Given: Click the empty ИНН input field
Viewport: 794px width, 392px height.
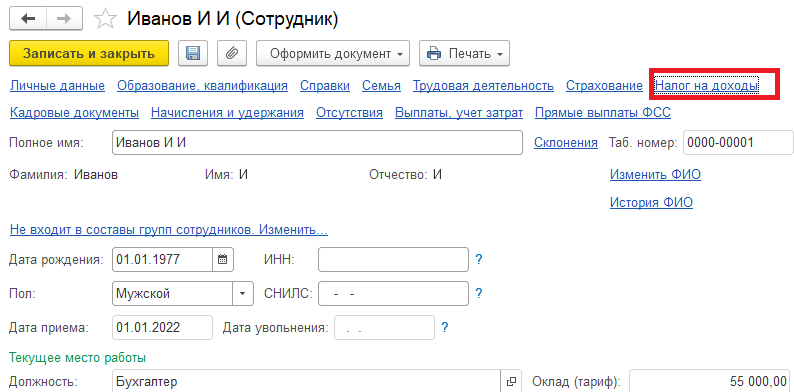Looking at the screenshot, I should pyautogui.click(x=393, y=260).
